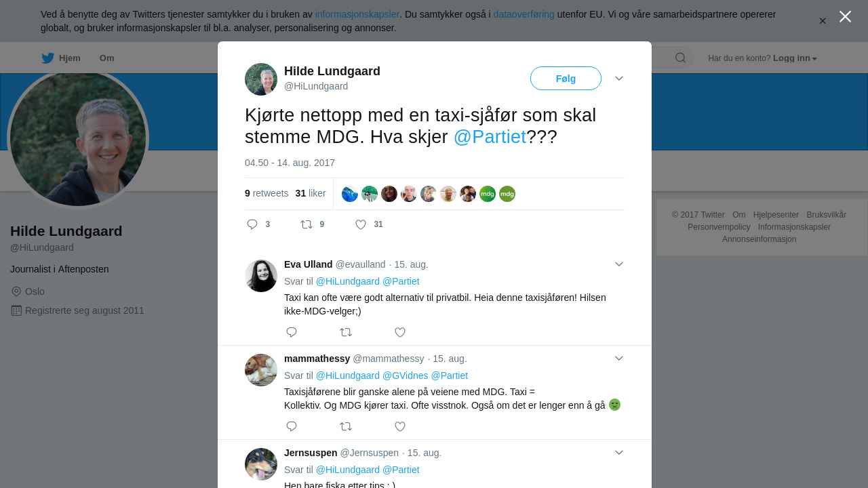
Task: Like Eva Ulland's reply
Action: click(400, 332)
